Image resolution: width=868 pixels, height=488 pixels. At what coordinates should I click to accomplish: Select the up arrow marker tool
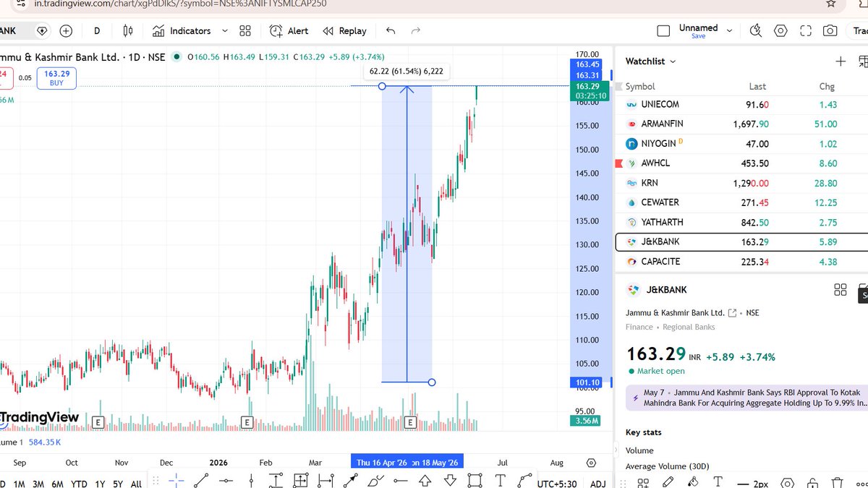425,481
